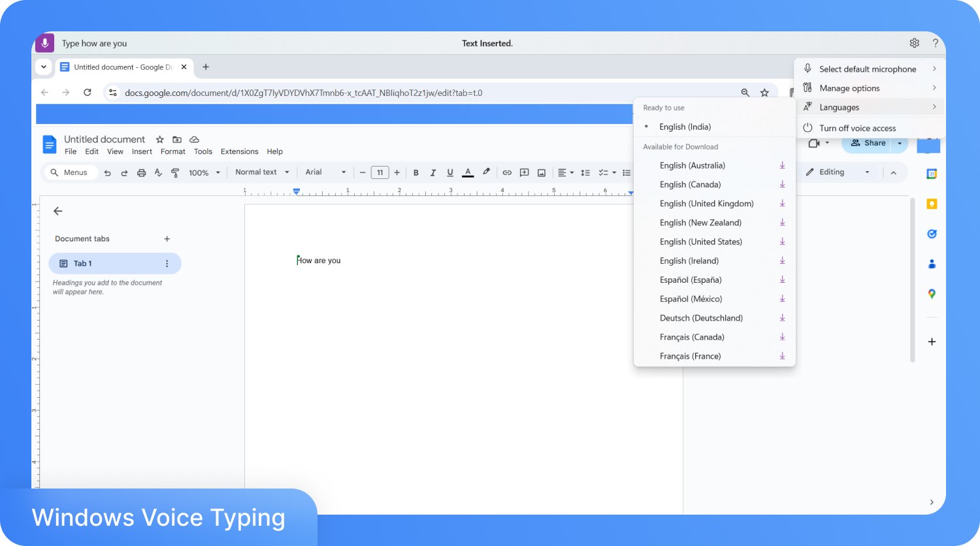Image resolution: width=980 pixels, height=546 pixels.
Task: Open the Font family dropdown
Action: point(323,172)
